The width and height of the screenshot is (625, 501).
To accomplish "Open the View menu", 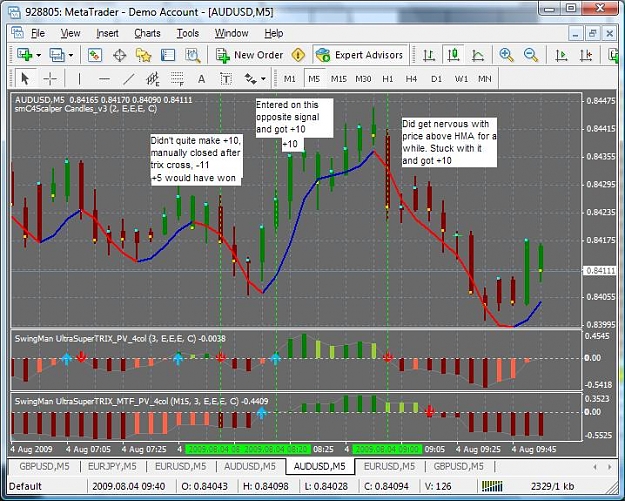I will (70, 33).
